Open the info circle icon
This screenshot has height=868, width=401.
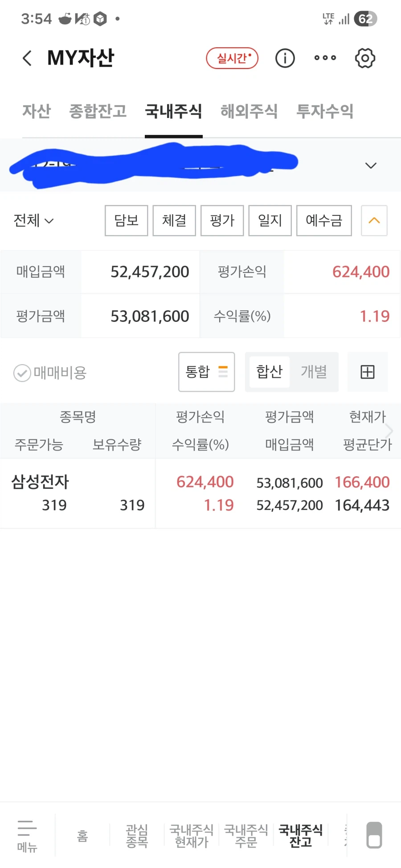tap(285, 58)
